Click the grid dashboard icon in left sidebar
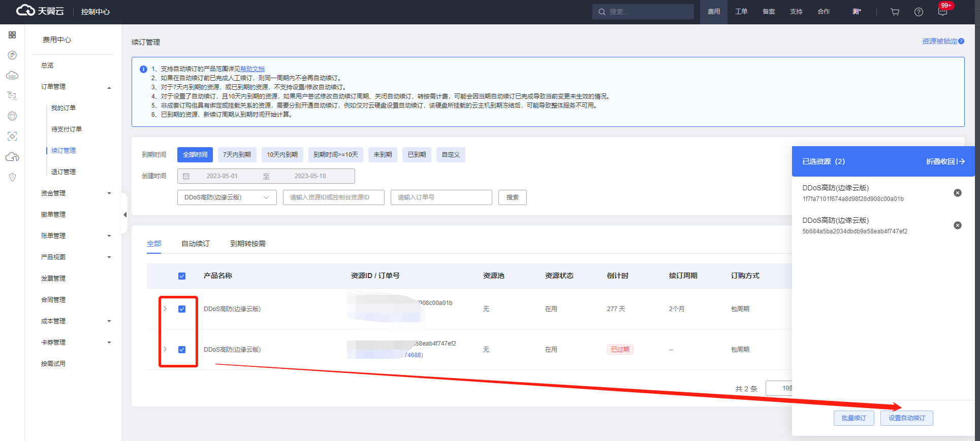 point(12,35)
